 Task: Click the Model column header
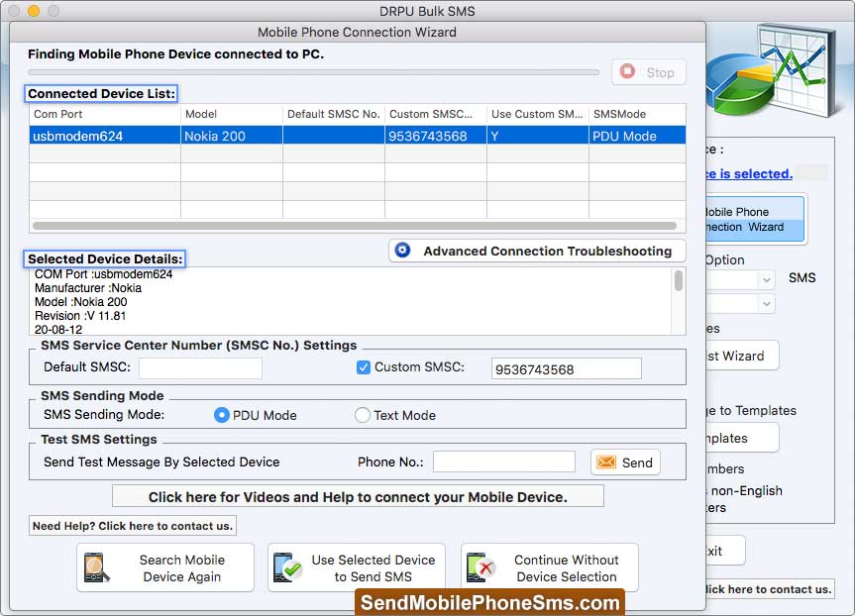(232, 114)
